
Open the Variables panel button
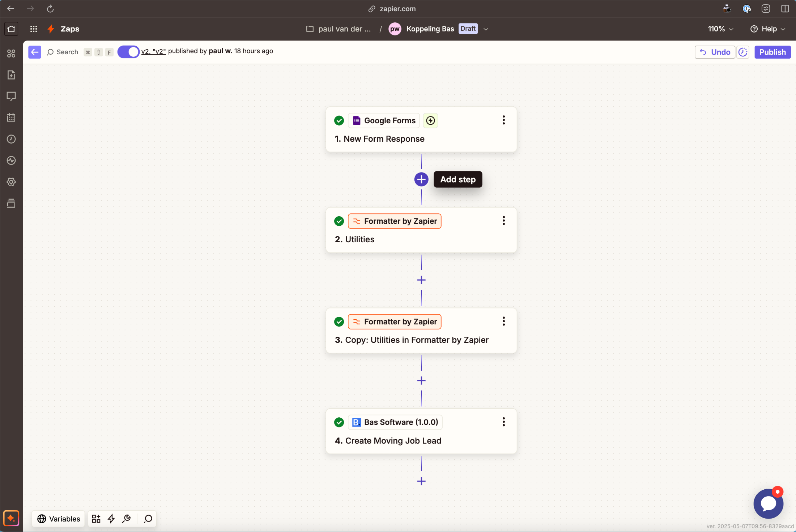click(x=59, y=519)
